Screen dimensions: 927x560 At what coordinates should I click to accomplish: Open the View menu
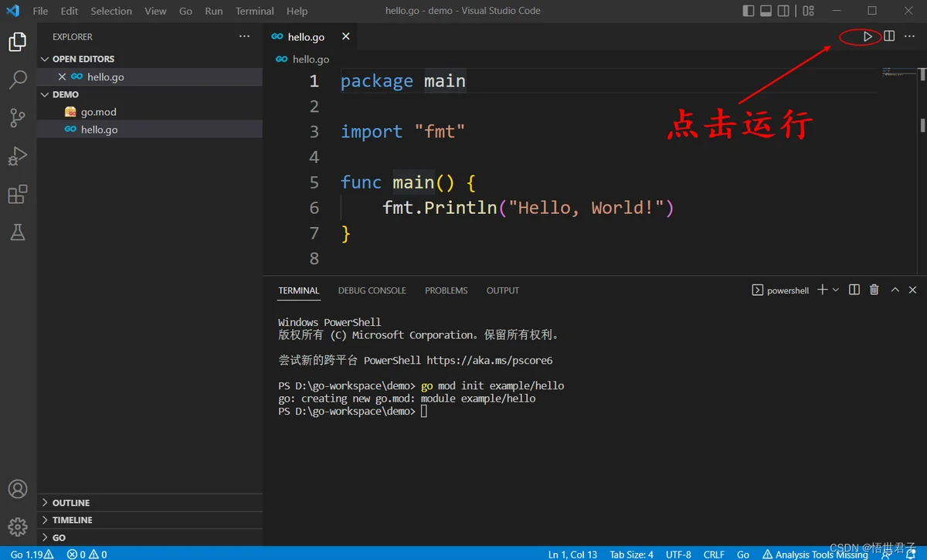pos(155,11)
